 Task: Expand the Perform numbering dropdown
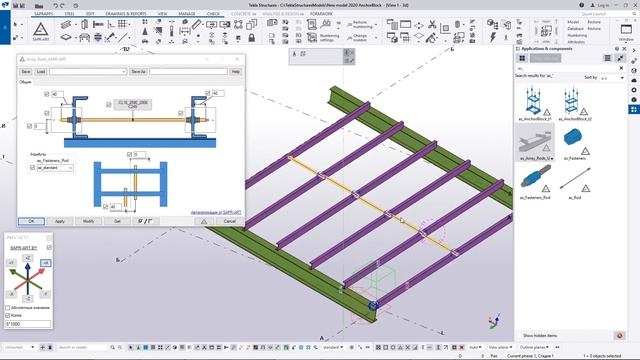coord(376,25)
